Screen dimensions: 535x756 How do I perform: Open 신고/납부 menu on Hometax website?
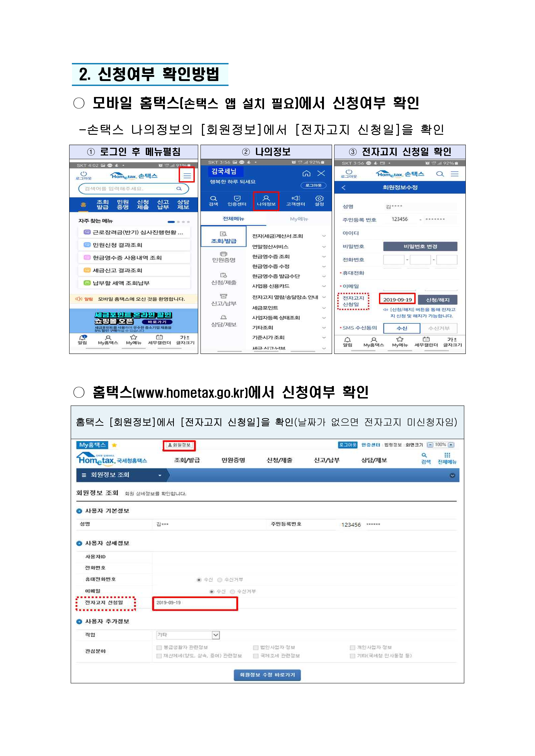tap(326, 460)
